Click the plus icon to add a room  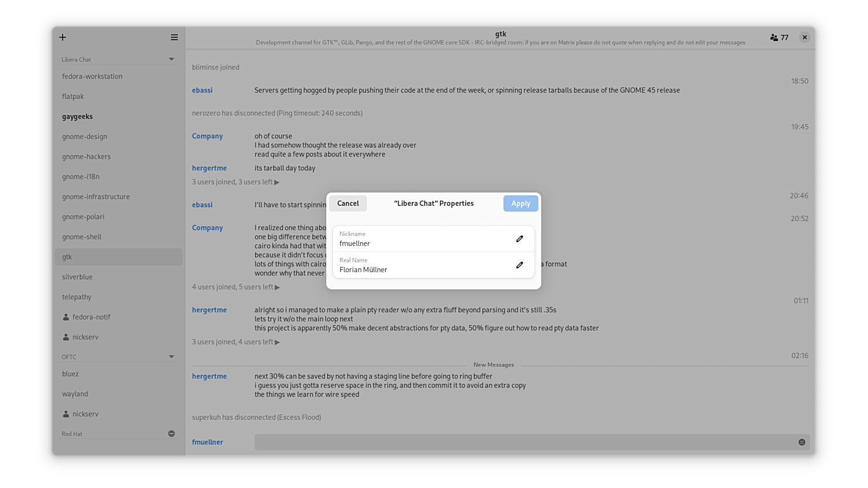pos(62,37)
